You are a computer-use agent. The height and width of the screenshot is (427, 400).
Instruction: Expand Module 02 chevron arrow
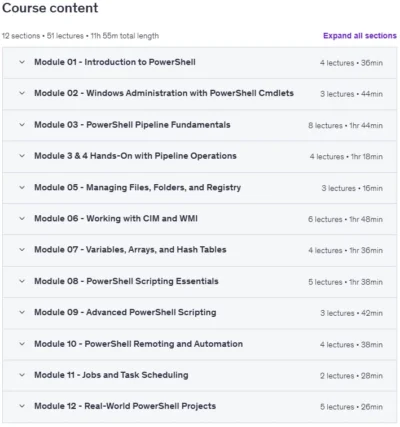(x=22, y=93)
